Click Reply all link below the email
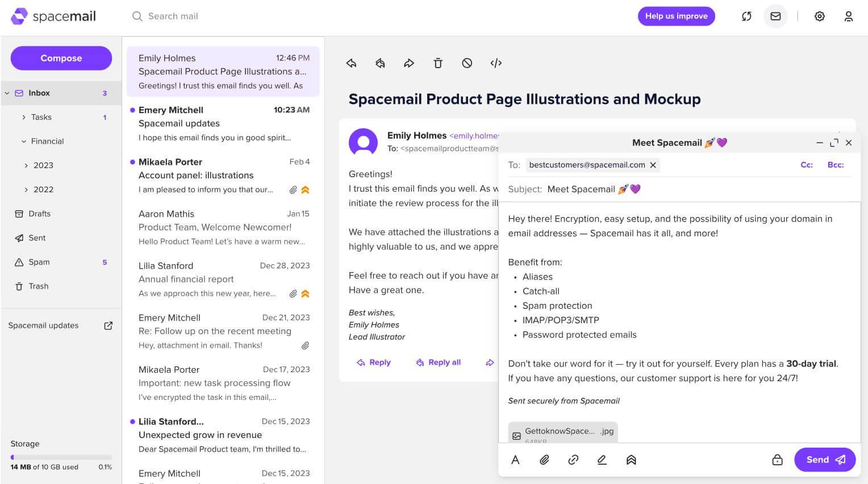The width and height of the screenshot is (868, 484). [x=438, y=362]
